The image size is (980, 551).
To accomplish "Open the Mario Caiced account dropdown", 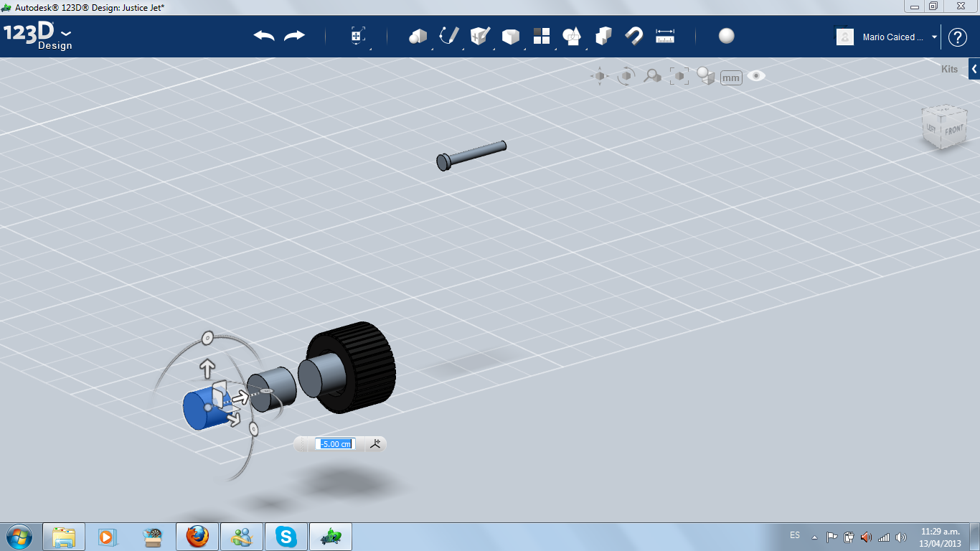I will click(935, 37).
